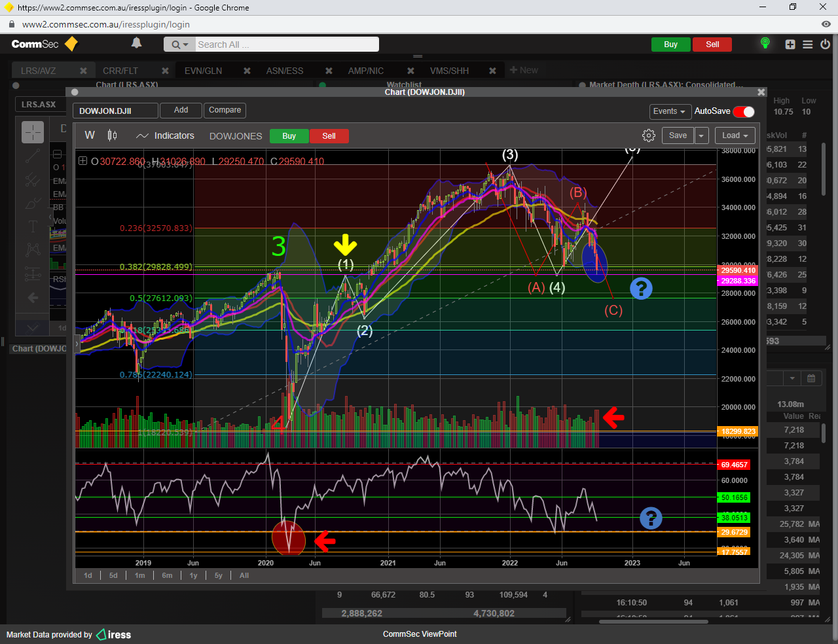
Task: Click Chrome site lock icon
Action: coord(11,24)
